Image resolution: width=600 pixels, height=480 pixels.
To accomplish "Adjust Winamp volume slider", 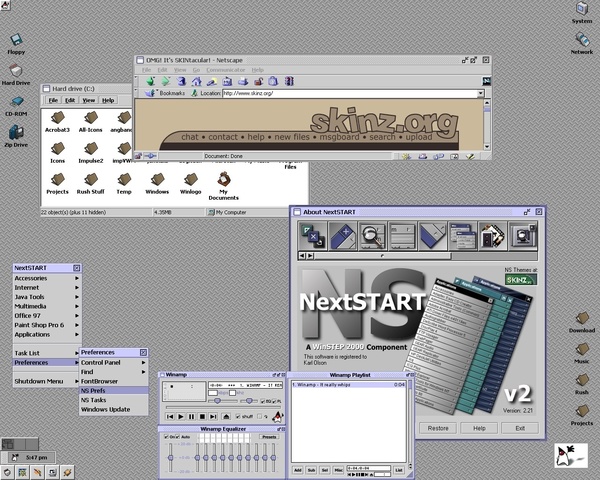I will point(217,401).
